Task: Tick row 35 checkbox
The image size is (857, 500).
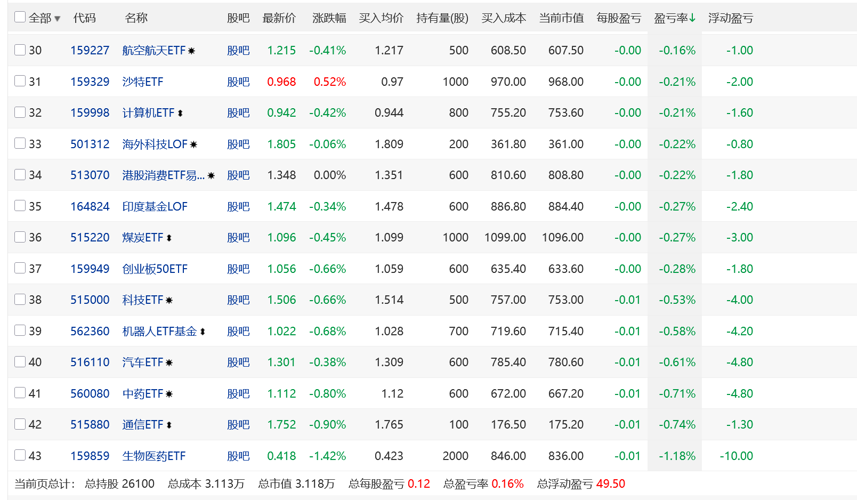Action: coord(20,205)
